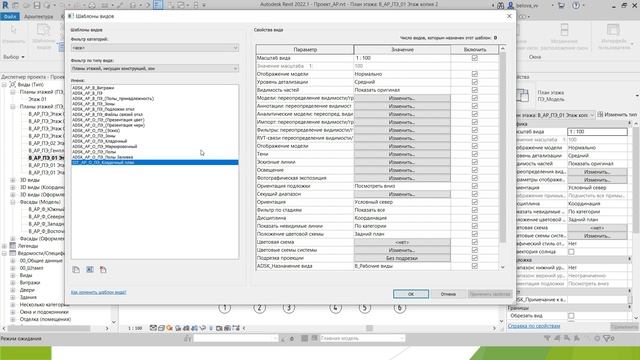
Task: Click Изменить button for Фильтры override row
Action: [x=402, y=130]
